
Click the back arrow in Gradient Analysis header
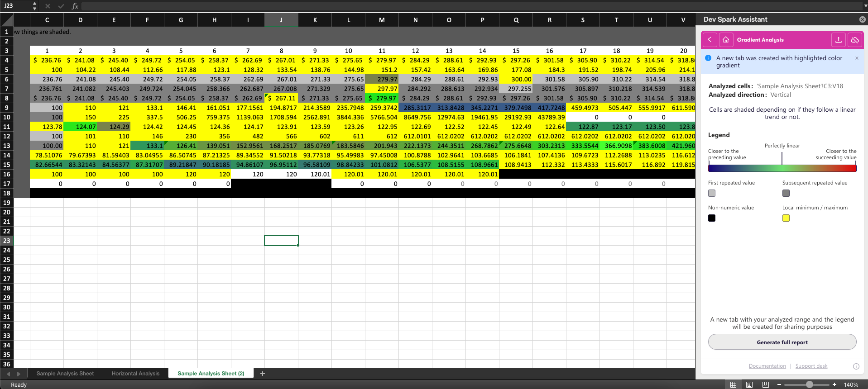click(710, 40)
